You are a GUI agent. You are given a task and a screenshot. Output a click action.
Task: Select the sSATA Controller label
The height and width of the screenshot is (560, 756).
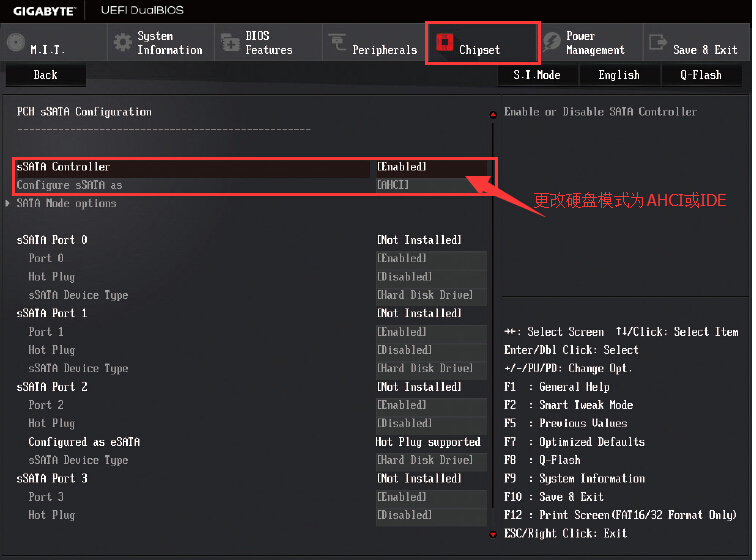pos(63,167)
